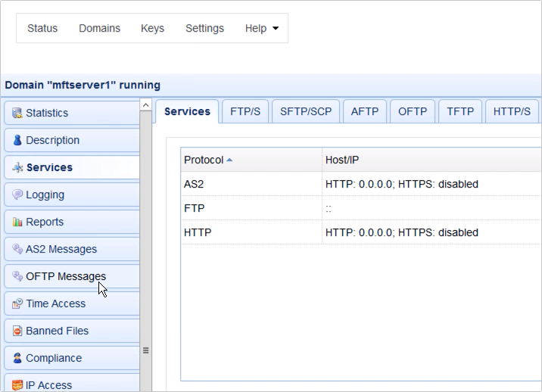
Task: Select OFTP Messages in the sidebar
Action: click(x=66, y=276)
